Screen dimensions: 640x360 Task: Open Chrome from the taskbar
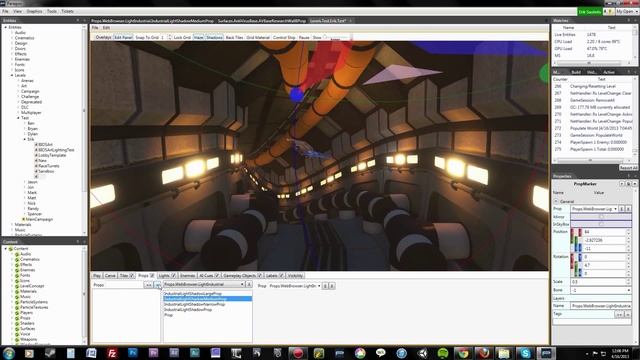(463, 353)
